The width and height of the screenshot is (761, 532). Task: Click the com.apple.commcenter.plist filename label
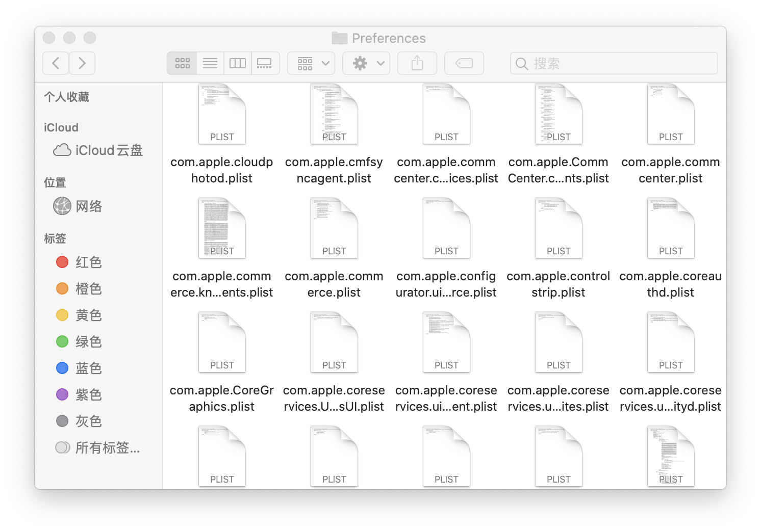[671, 170]
